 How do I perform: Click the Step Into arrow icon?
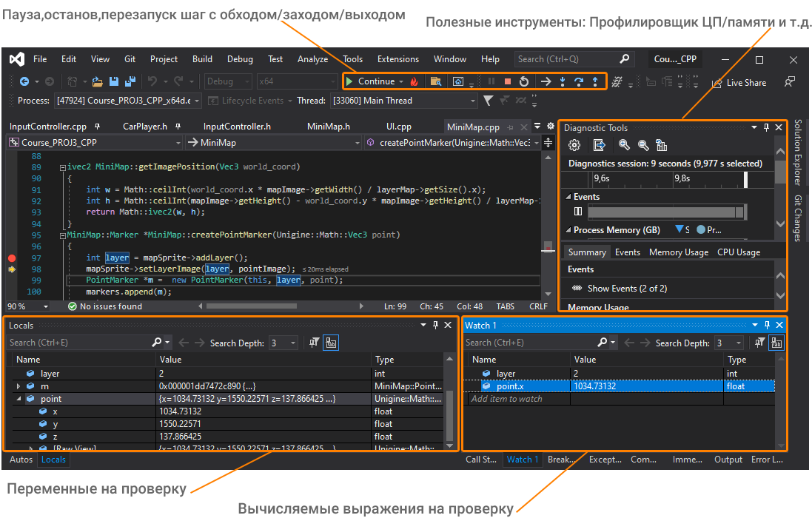(x=563, y=81)
